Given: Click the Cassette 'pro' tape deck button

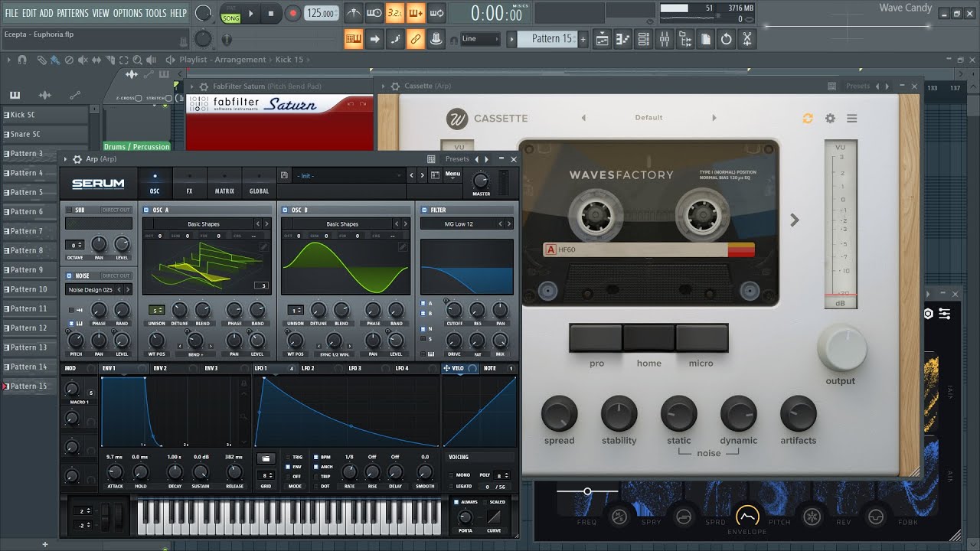Looking at the screenshot, I should click(596, 337).
